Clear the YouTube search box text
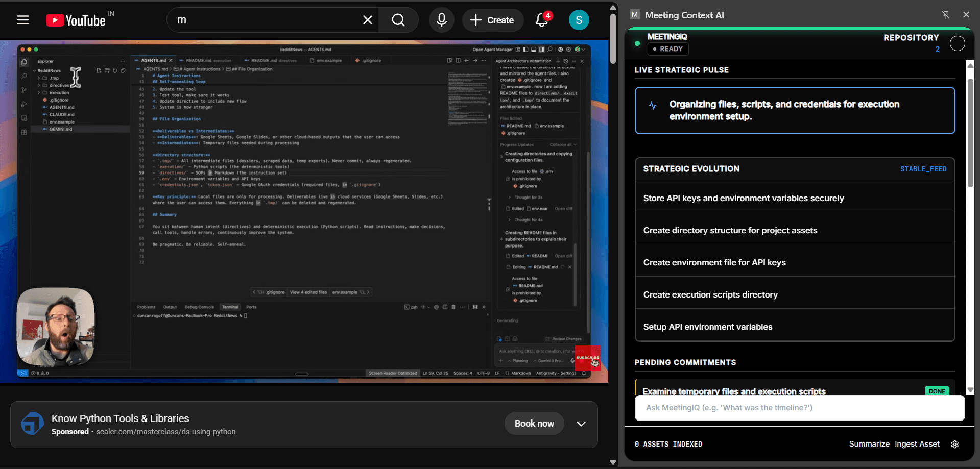 point(367,20)
